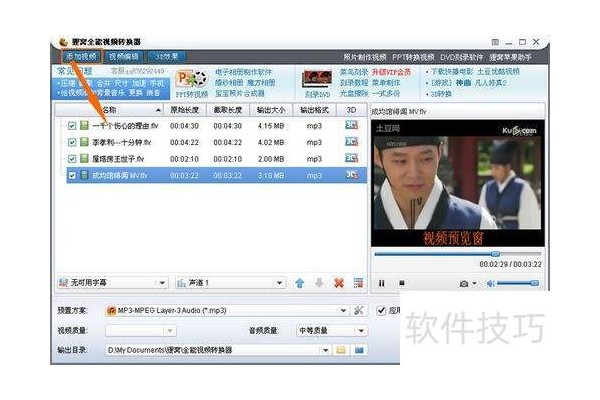Move the selected file down with grey arrow
This screenshot has width=600, height=400.
319,283
